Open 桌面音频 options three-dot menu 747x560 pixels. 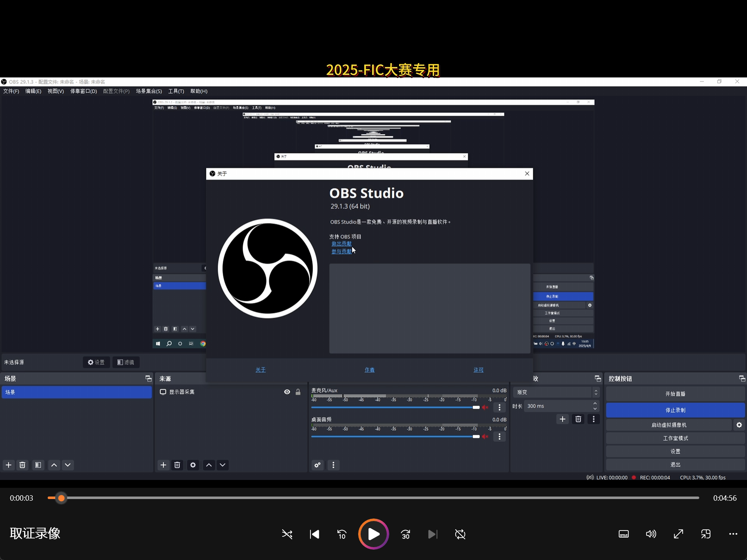click(500, 436)
